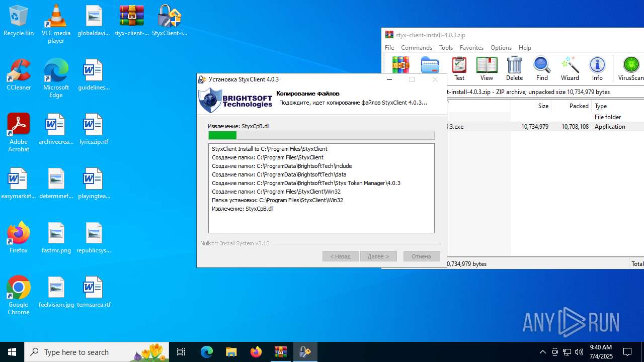Sort WinRAR list by Size column

[531, 106]
